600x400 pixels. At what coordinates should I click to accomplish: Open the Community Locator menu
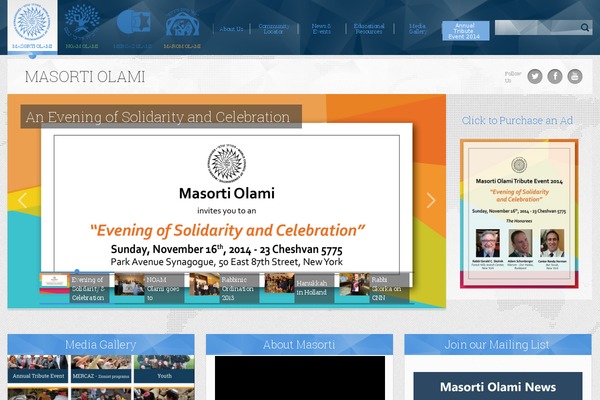pos(274,29)
